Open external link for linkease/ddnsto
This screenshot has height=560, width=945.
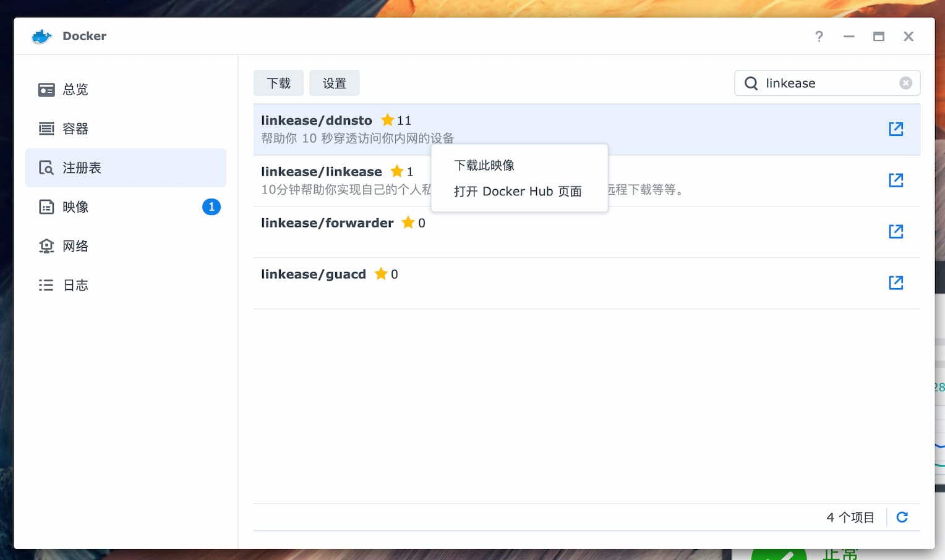(896, 129)
